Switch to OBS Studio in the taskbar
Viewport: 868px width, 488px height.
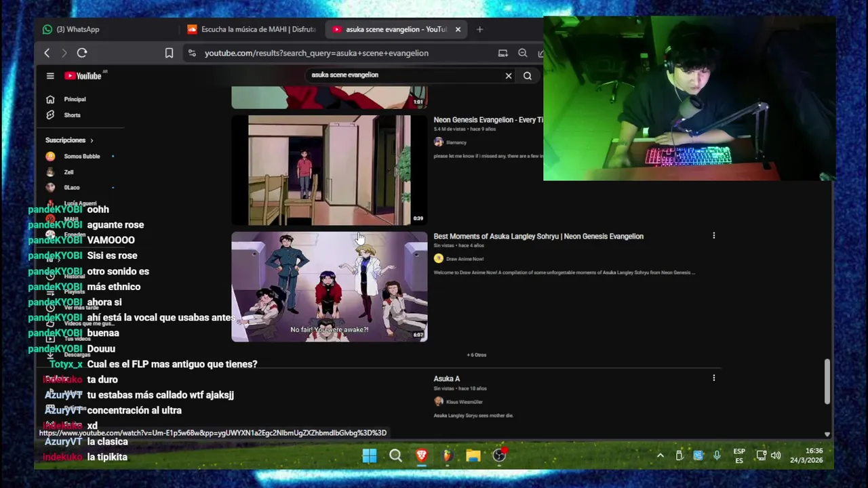click(x=500, y=455)
